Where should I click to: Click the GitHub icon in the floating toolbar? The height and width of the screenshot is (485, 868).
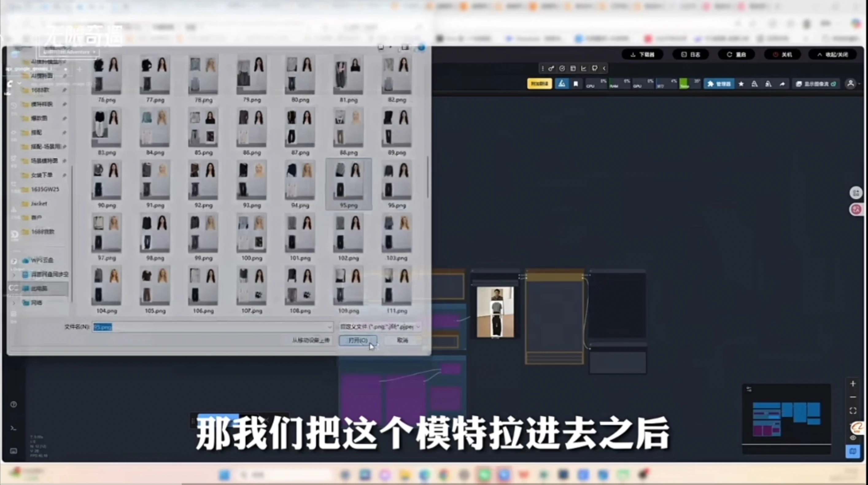[595, 68]
